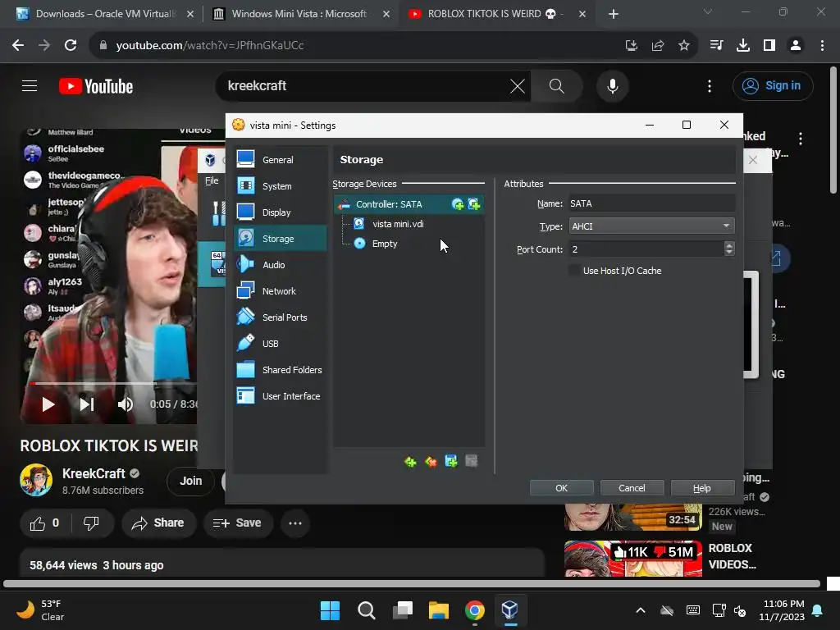The width and height of the screenshot is (840, 630).
Task: Click greyed Remove Attachment icon
Action: [472, 461]
